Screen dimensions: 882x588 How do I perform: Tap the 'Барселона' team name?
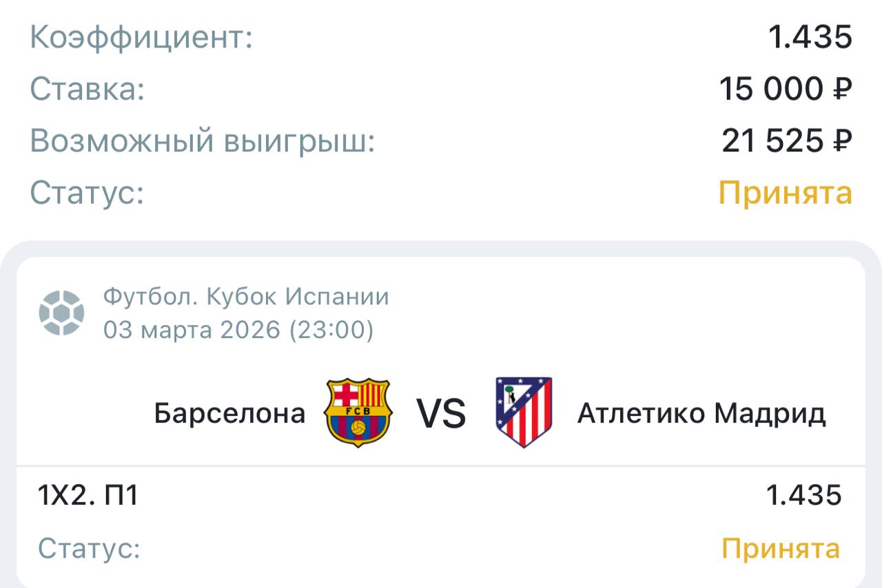point(229,414)
